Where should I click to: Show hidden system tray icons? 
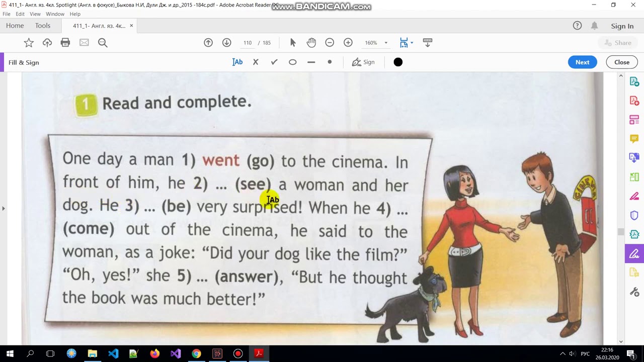(562, 353)
